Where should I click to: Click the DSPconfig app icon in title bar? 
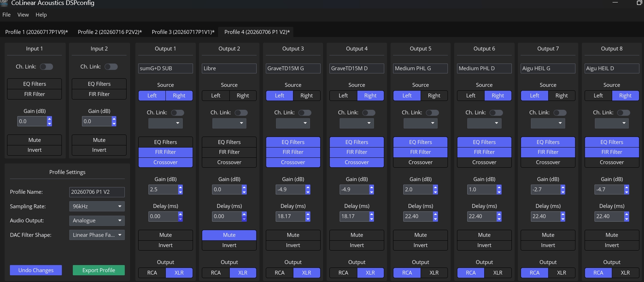[4, 3]
